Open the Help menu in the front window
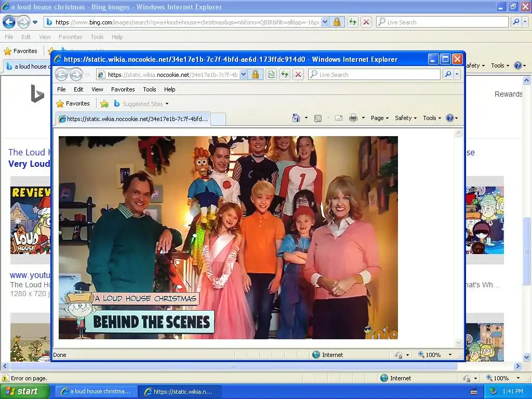532x399 pixels. pyautogui.click(x=170, y=89)
